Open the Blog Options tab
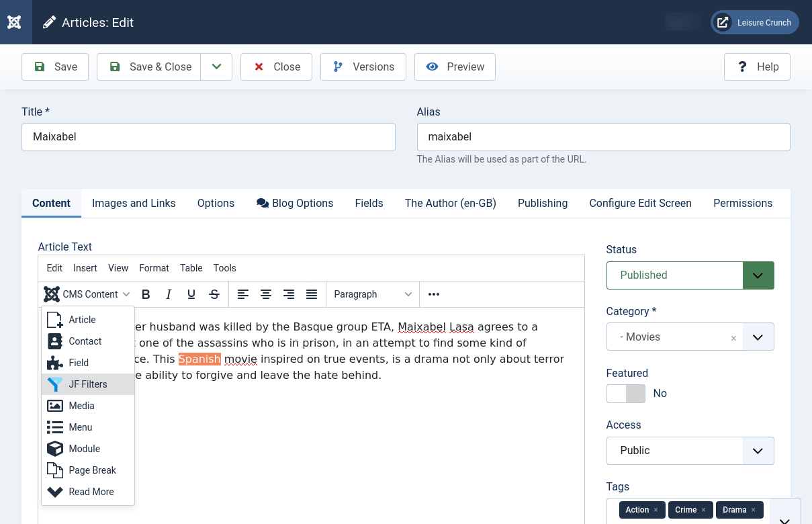 click(295, 203)
